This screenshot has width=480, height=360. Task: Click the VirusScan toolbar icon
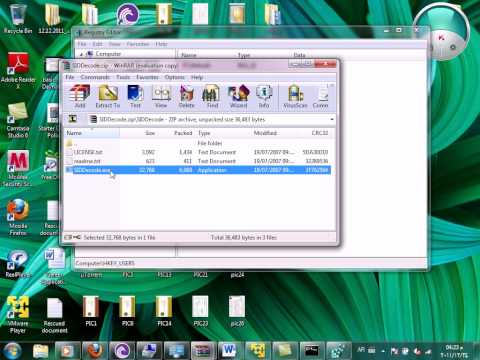click(x=295, y=96)
